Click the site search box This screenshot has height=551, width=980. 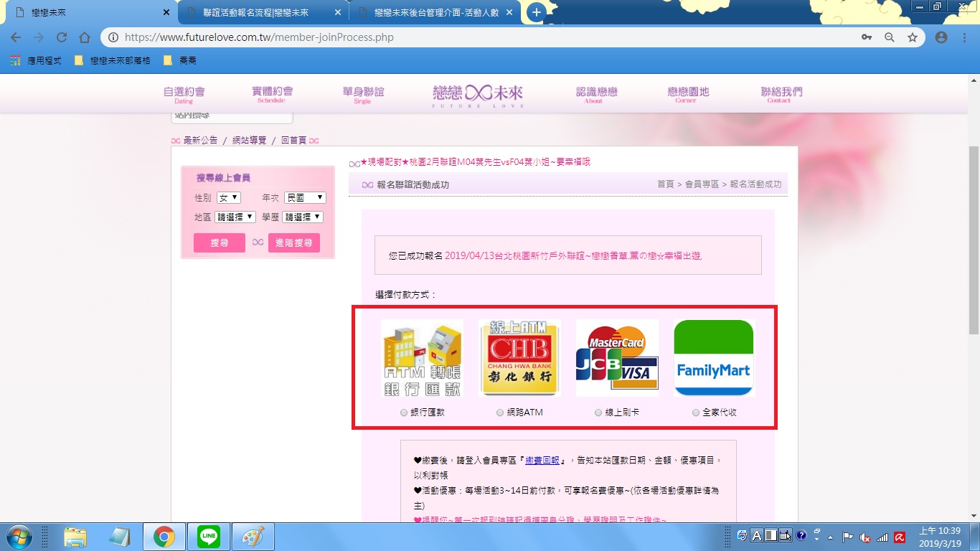[x=232, y=116]
